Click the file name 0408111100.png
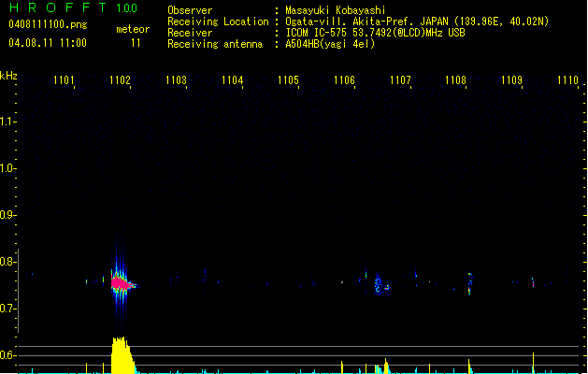588x374 pixels. coord(48,24)
